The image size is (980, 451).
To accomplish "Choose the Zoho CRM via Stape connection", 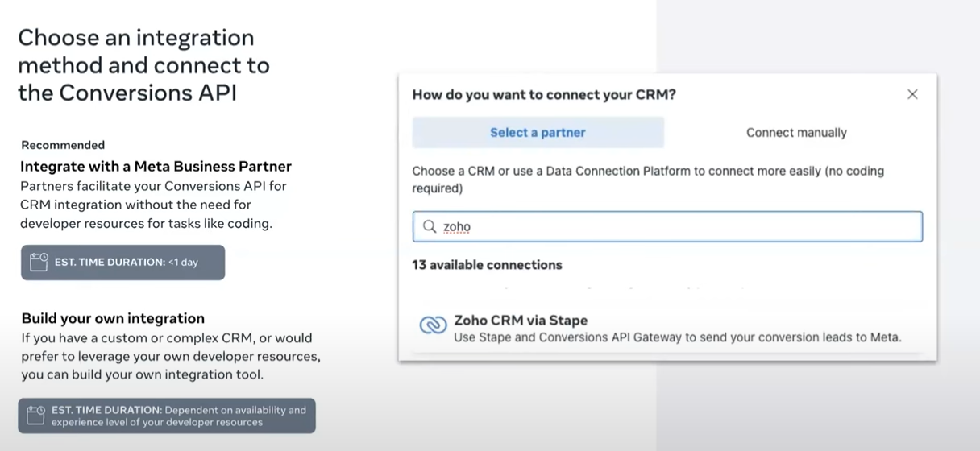I will 521,321.
